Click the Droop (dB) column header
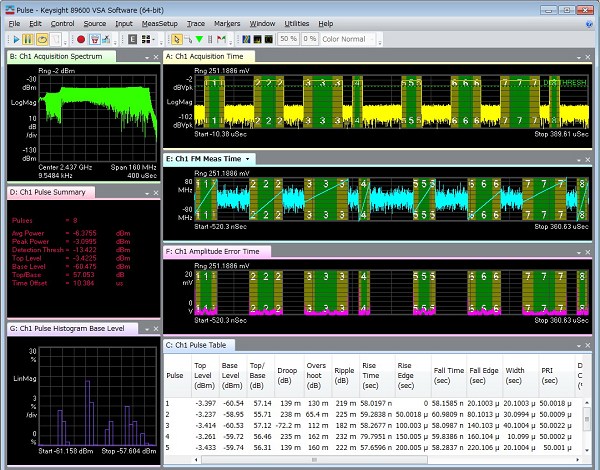Image resolution: width=600 pixels, height=470 pixels. (x=287, y=378)
